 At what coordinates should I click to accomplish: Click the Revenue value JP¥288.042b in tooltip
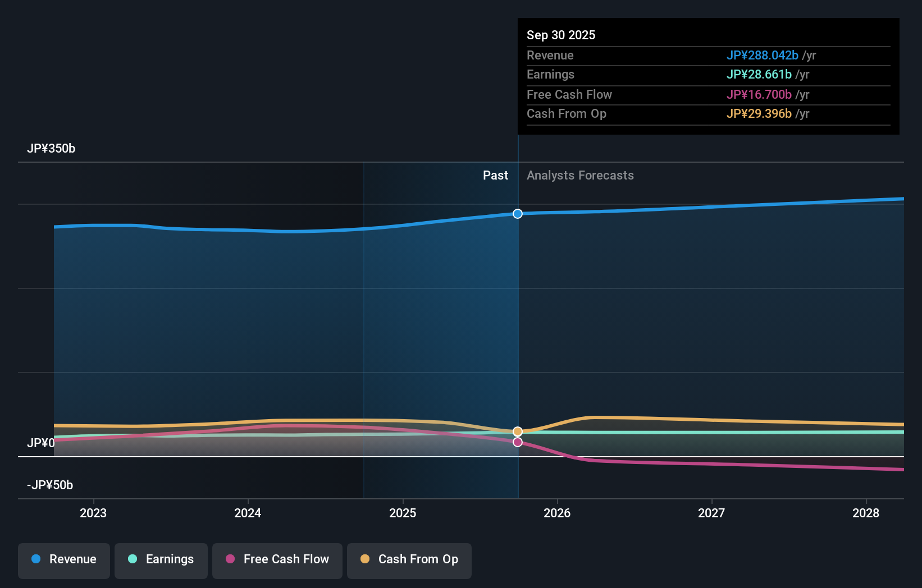tap(762, 56)
